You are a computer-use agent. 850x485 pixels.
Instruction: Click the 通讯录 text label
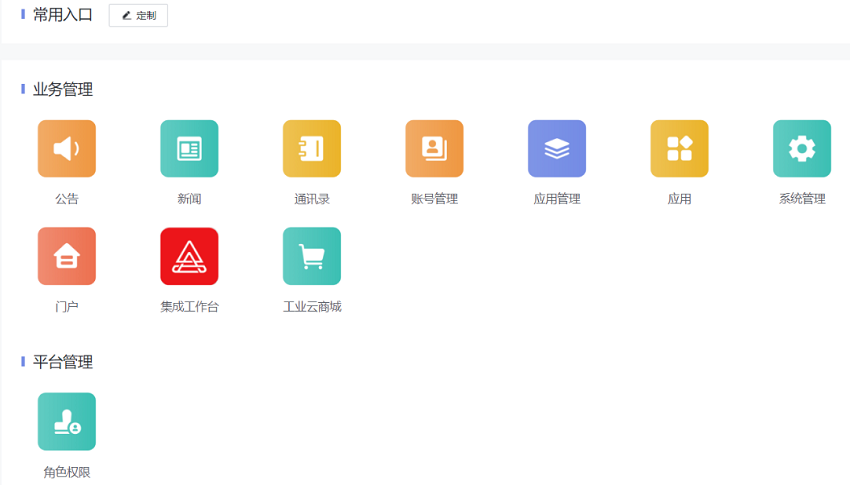coord(312,199)
